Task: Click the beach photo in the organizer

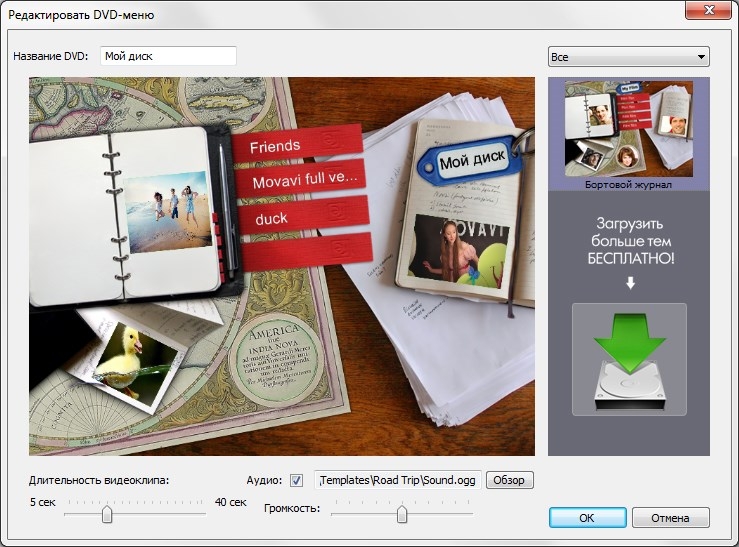Action: [x=168, y=213]
